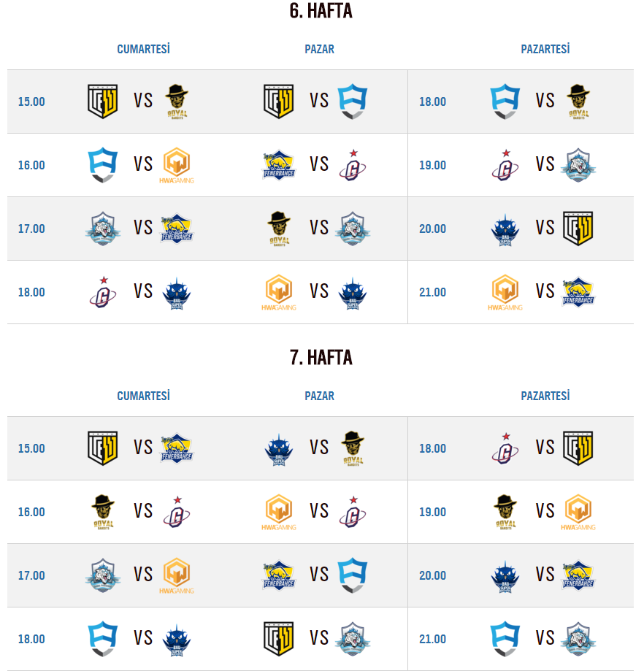Click Royal Bandits logo in Week 6 Saturday 15.00 match
This screenshot has width=644, height=671.
pyautogui.click(x=177, y=101)
